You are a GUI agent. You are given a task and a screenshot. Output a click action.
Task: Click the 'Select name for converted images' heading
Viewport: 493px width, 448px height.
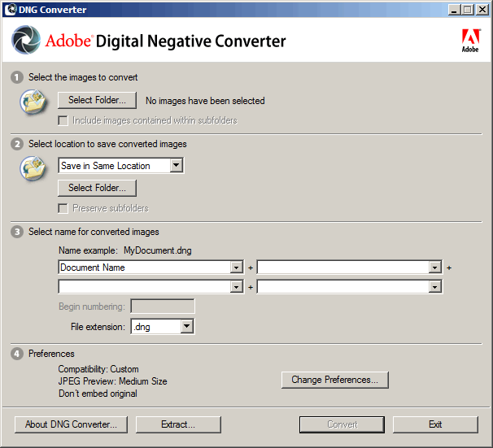point(94,232)
